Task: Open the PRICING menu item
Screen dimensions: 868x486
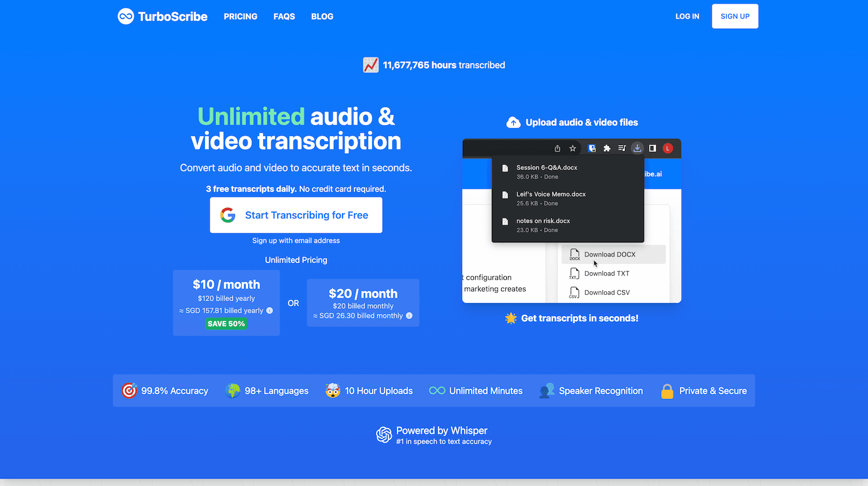Action: click(241, 16)
